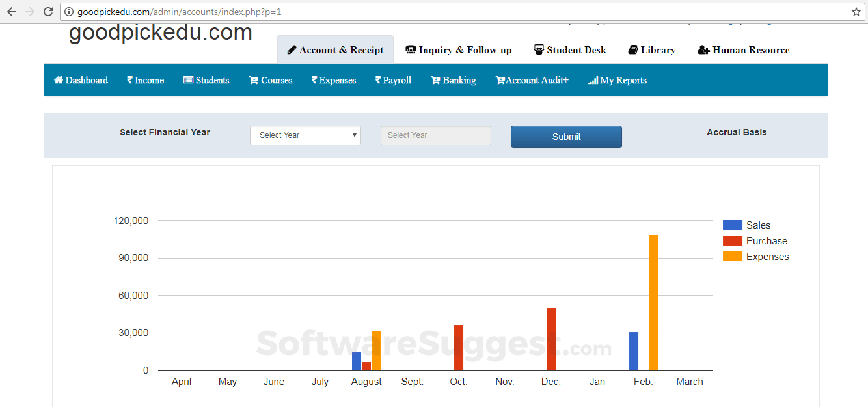Click the Accrual Basis label
Image resolution: width=868 pixels, height=407 pixels.
737,132
